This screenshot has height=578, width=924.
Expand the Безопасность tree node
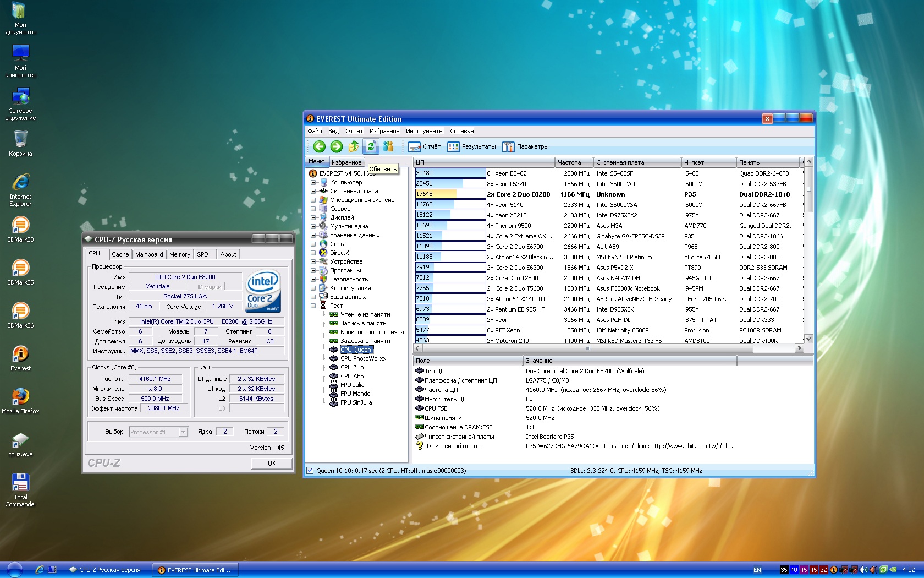pos(313,279)
